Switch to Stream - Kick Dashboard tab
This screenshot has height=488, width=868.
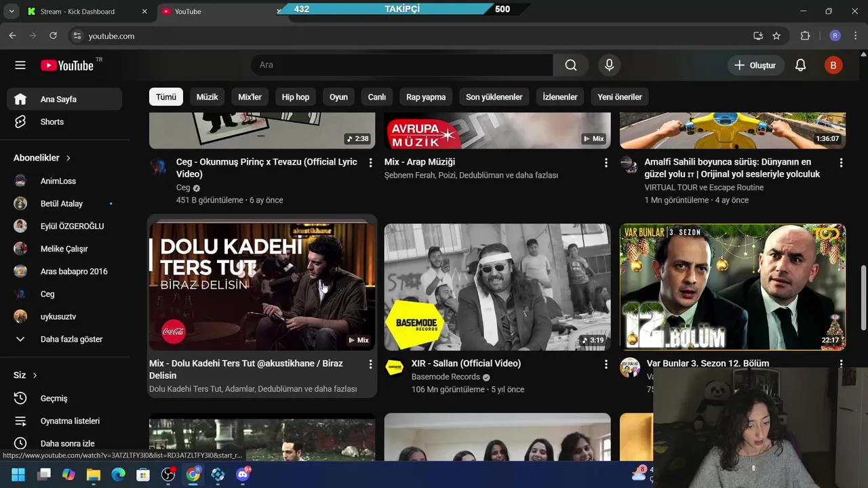pos(78,12)
